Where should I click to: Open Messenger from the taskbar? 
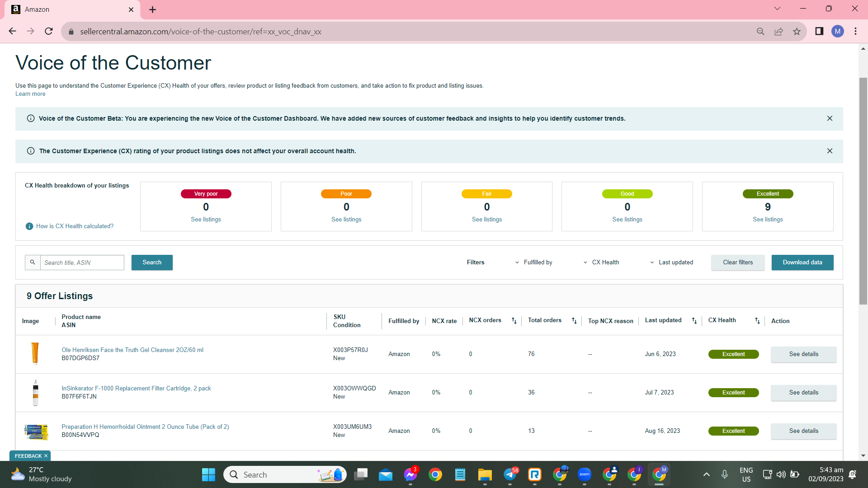point(410,474)
